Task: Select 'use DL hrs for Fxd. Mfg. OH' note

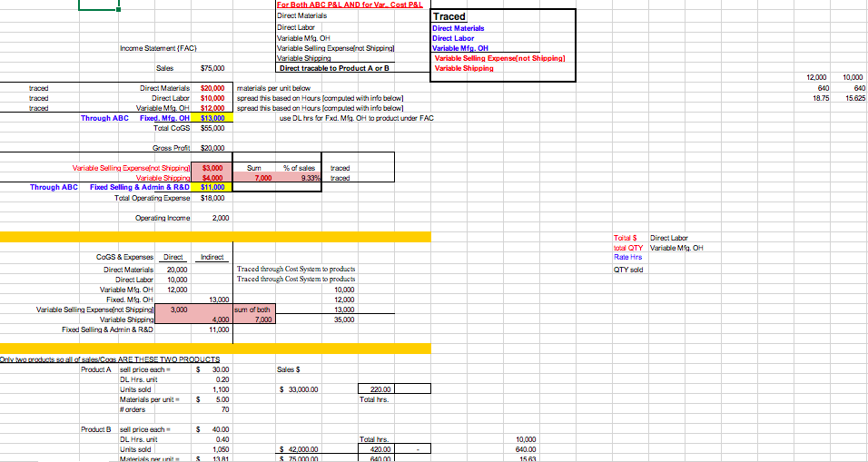Action: coord(357,118)
